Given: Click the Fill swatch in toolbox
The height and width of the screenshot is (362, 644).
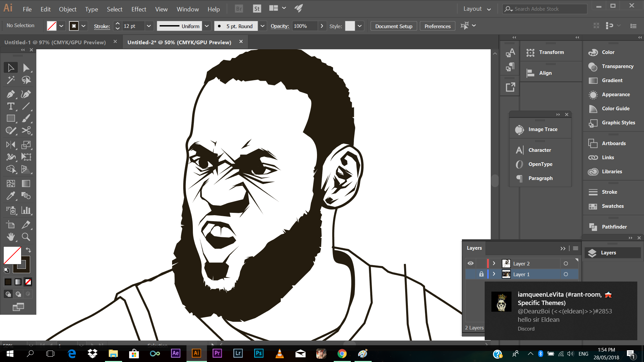Looking at the screenshot, I should click(x=12, y=255).
